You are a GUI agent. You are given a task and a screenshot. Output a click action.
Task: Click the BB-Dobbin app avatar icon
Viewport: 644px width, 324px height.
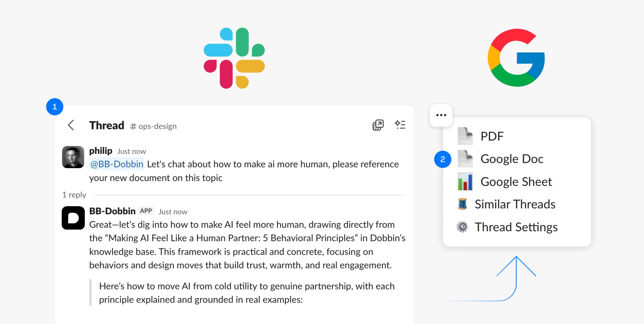tap(73, 218)
